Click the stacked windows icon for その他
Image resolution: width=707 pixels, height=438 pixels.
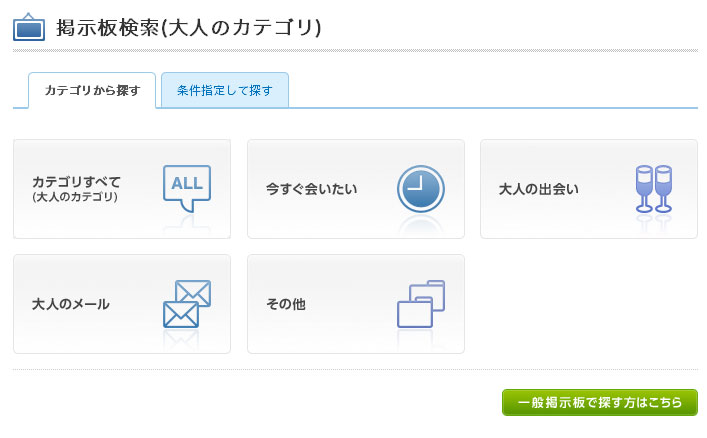(x=421, y=304)
